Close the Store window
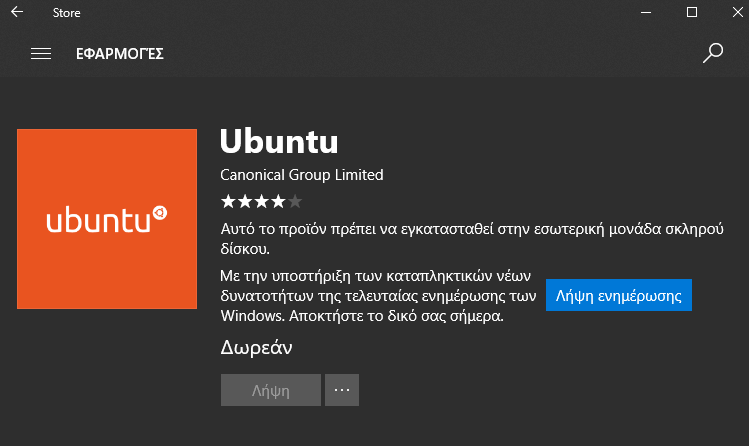 (x=738, y=12)
